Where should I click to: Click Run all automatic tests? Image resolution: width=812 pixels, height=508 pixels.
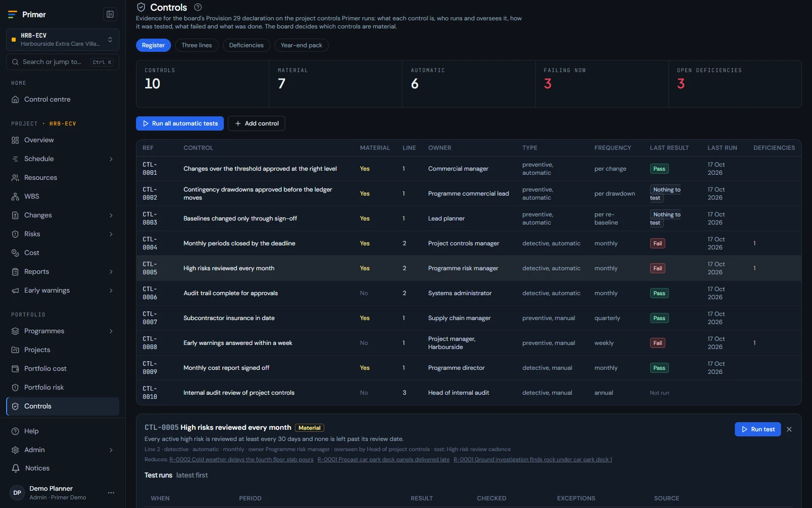[180, 123]
